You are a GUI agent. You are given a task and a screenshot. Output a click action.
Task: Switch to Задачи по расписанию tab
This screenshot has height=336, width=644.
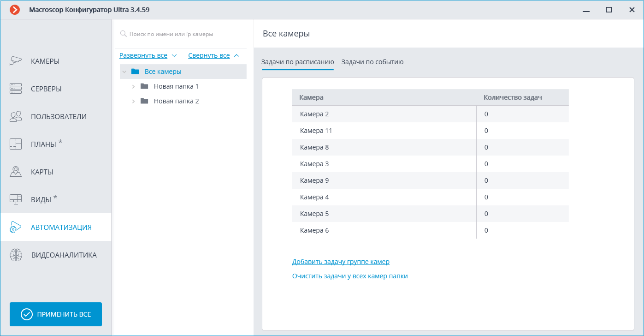coord(297,62)
